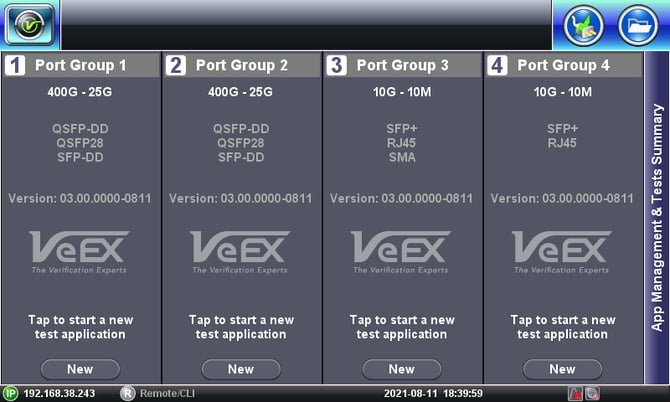Click the IP address 192.168.38.243
670x402 pixels.
59,393
